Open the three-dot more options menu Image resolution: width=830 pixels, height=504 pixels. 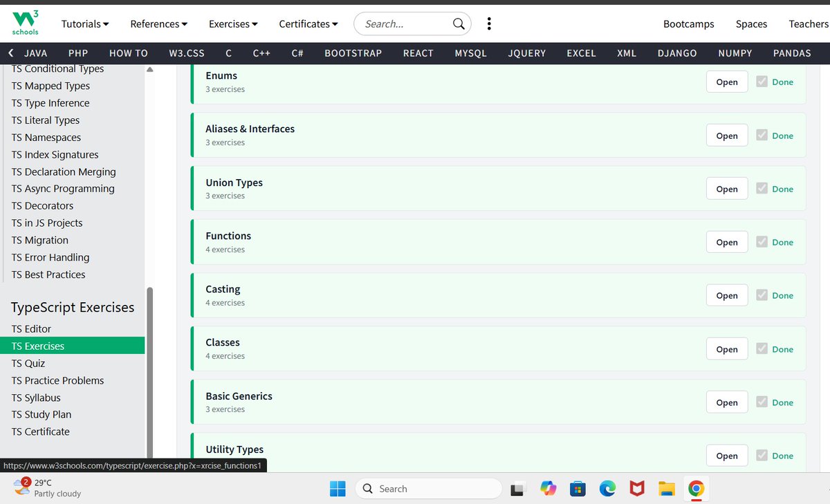tap(489, 24)
